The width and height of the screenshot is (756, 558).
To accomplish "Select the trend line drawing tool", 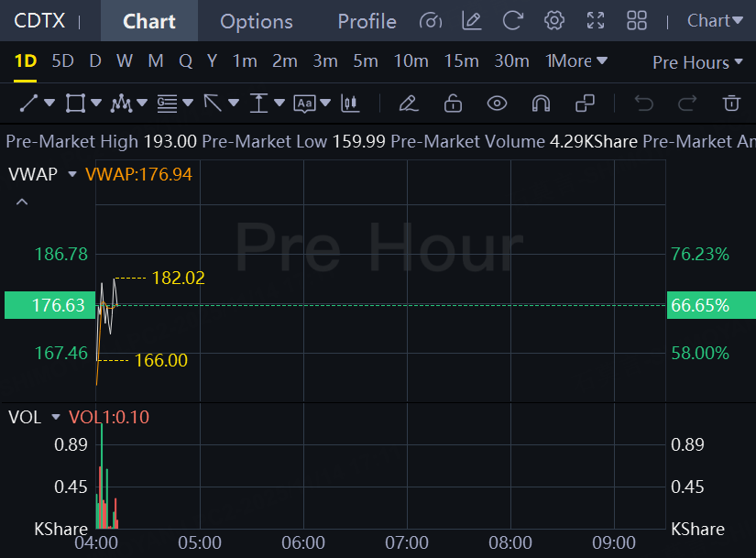I will (x=28, y=104).
